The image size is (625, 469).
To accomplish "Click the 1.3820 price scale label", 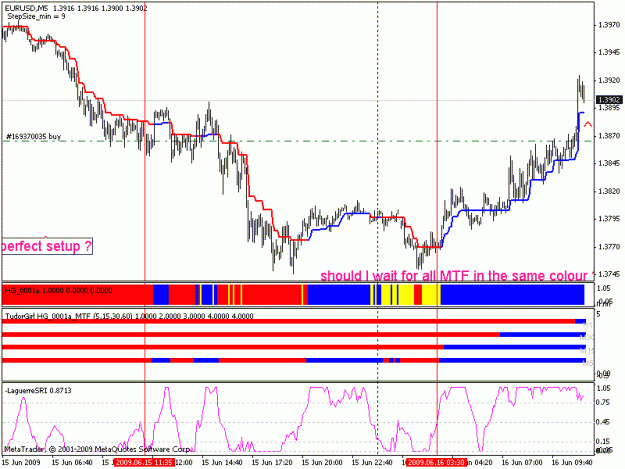I will 609,192.
